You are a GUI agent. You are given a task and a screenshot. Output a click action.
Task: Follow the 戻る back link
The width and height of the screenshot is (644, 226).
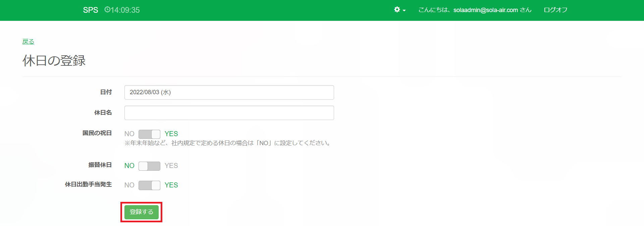pyautogui.click(x=28, y=42)
